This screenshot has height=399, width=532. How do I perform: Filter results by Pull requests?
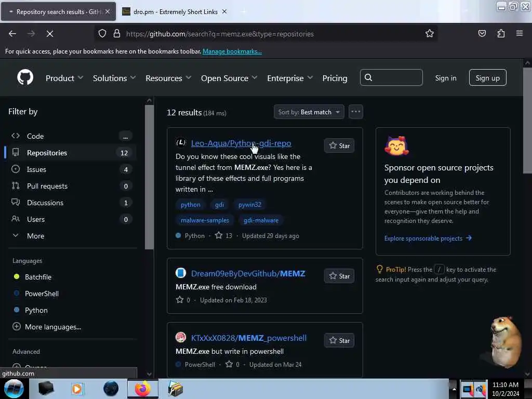(x=71, y=186)
